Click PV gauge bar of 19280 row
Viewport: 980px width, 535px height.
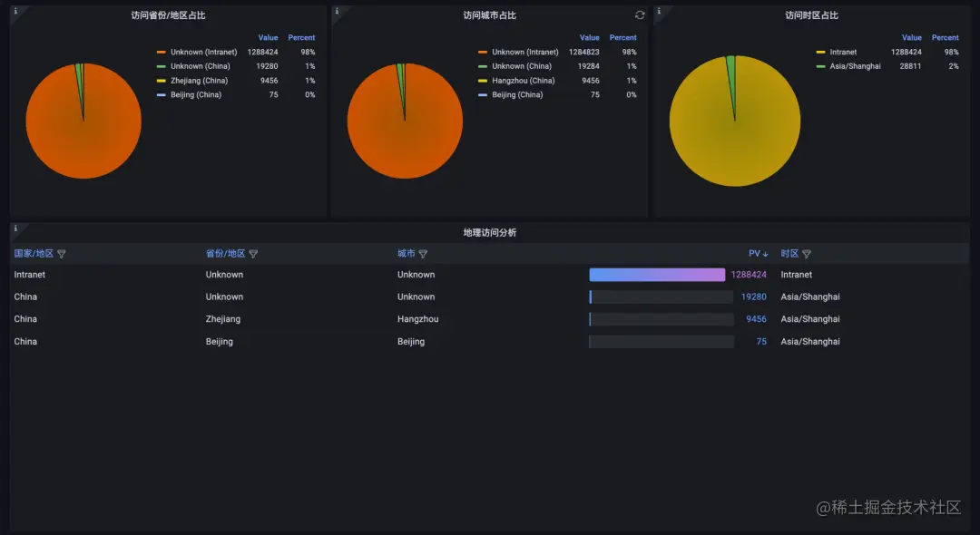(x=661, y=297)
